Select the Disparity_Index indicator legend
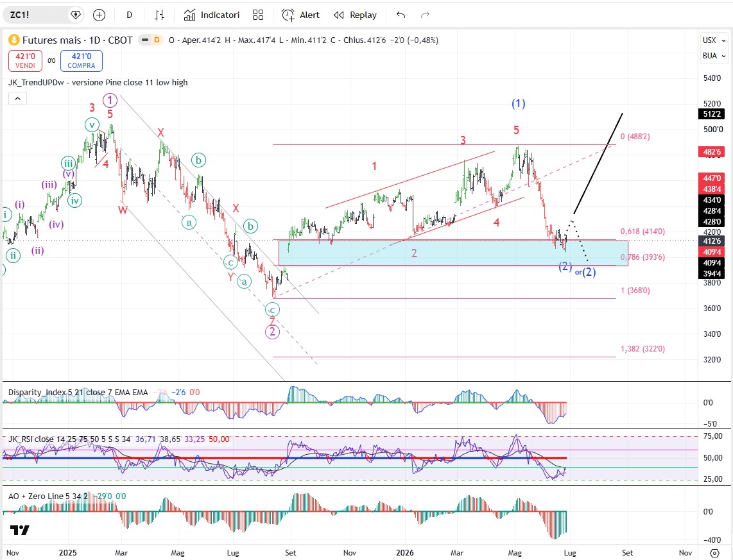Screen dimensions: 733x560 (78, 393)
